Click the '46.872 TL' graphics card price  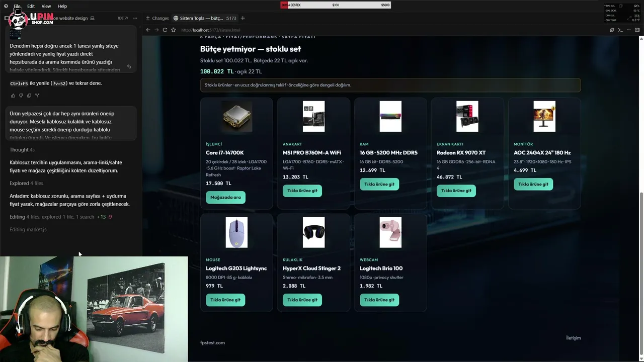(x=449, y=177)
